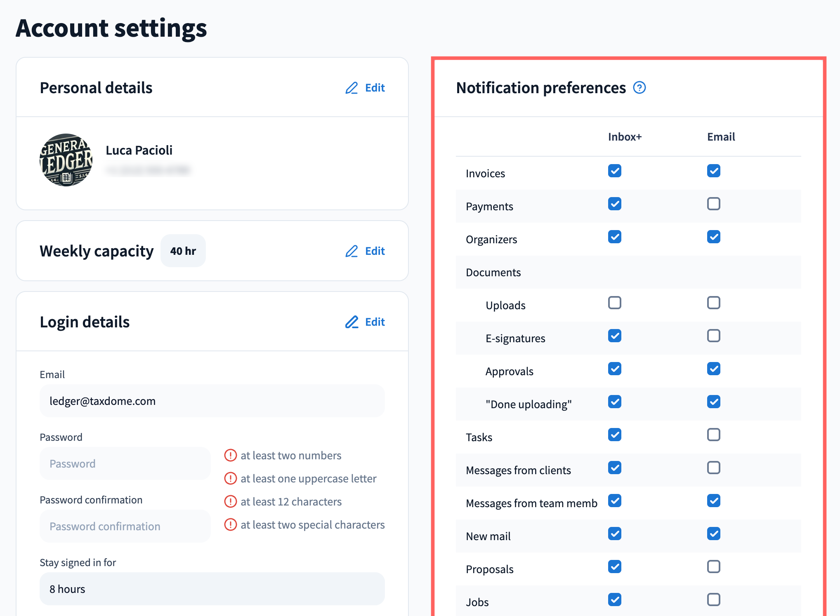The height and width of the screenshot is (616, 840).
Task: Open the Stay signed in for dropdown
Action: [x=212, y=589]
